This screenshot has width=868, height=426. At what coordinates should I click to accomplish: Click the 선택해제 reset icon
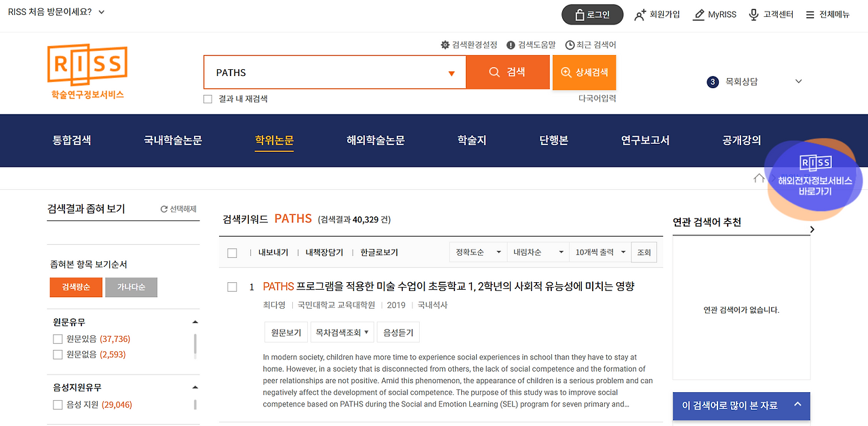click(163, 209)
